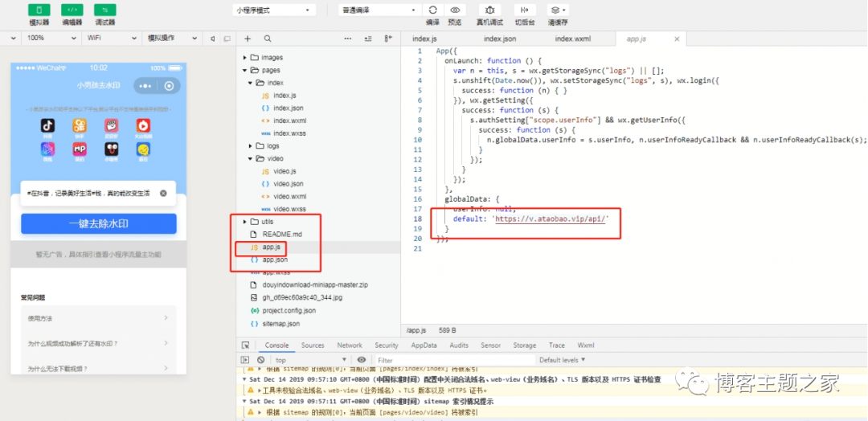868x421 pixels.
Task: Click the inspect element picker icon
Action: pyautogui.click(x=245, y=345)
